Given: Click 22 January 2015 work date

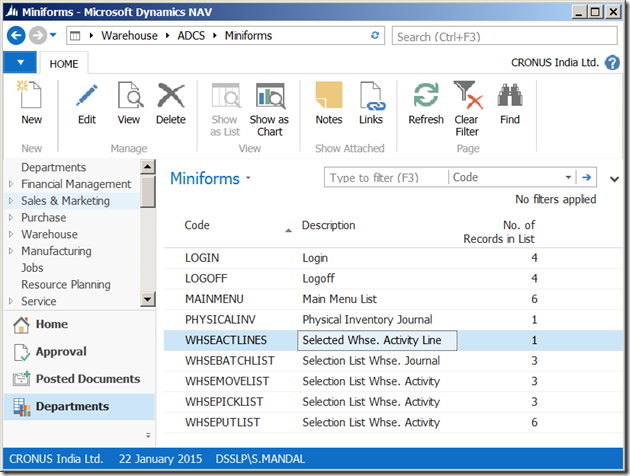Looking at the screenshot, I should point(160,459).
